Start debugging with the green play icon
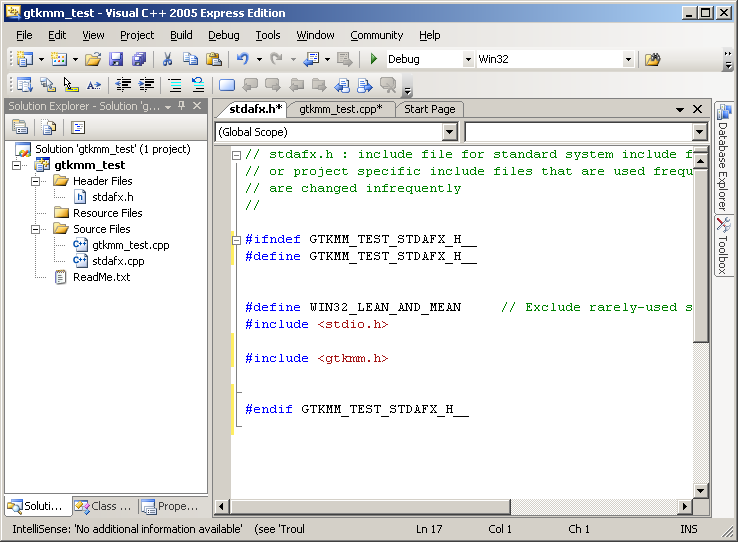Screen dimensions: 738x542 [374, 60]
